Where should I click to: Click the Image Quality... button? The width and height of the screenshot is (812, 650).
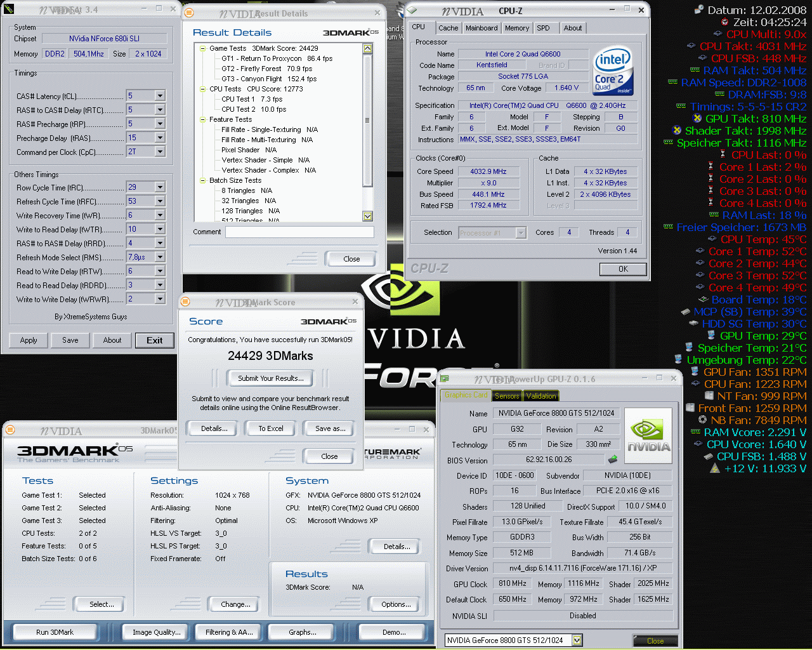(156, 632)
